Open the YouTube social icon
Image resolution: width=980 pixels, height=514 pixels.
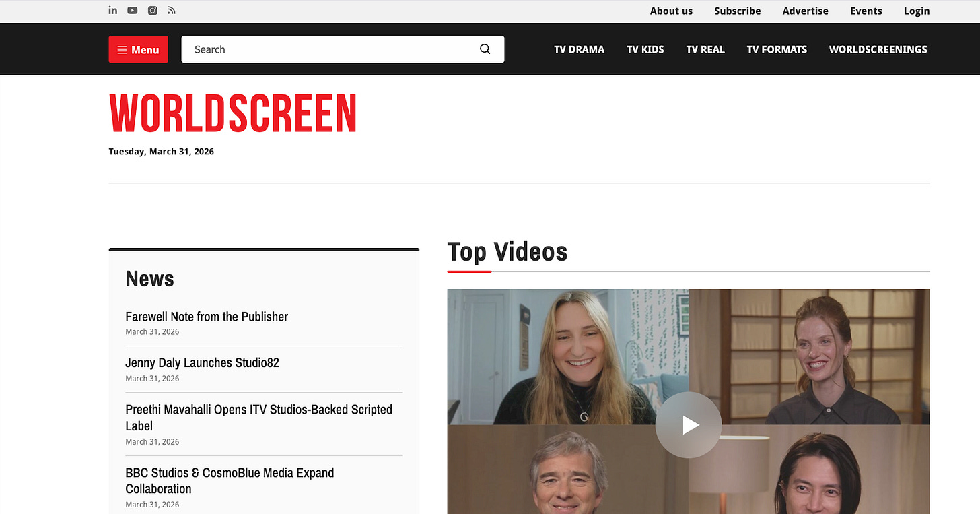[133, 10]
